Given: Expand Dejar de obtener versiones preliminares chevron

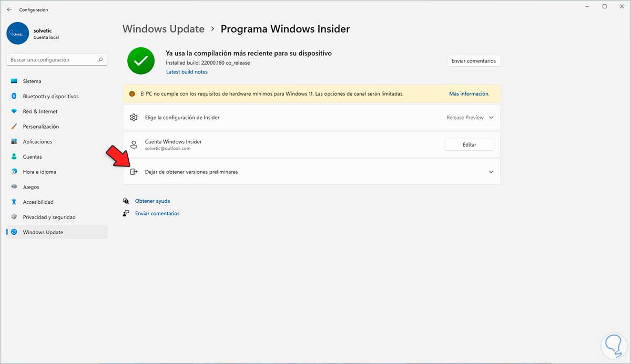Looking at the screenshot, I should tap(491, 172).
